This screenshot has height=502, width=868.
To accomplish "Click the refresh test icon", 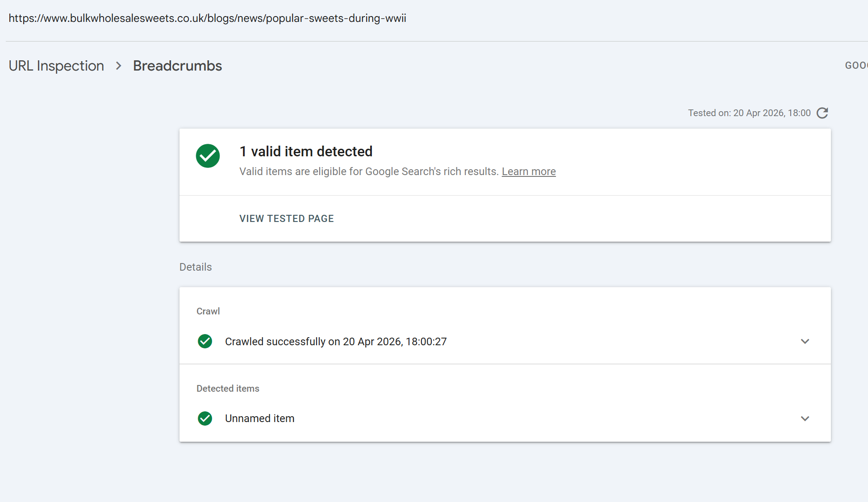I will 822,113.
